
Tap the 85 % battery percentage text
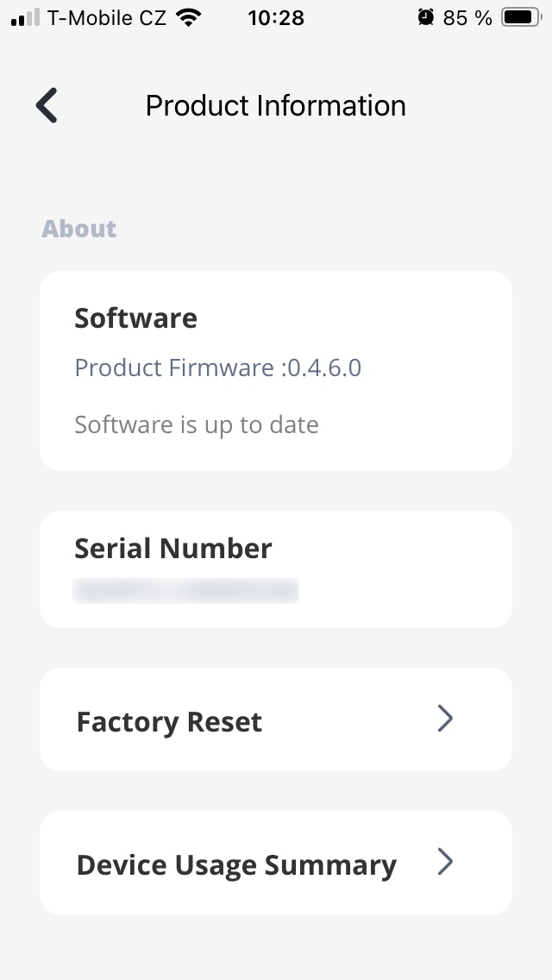point(467,17)
